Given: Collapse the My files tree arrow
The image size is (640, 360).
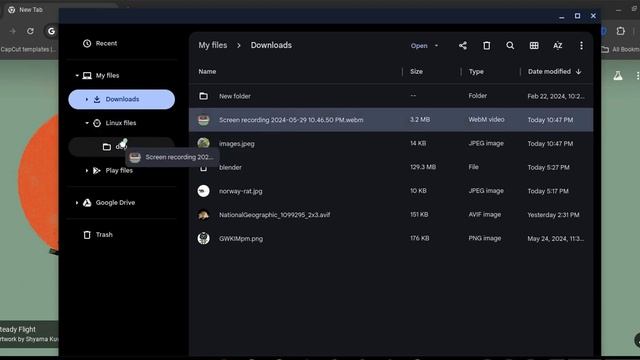Looking at the screenshot, I should pos(77,76).
